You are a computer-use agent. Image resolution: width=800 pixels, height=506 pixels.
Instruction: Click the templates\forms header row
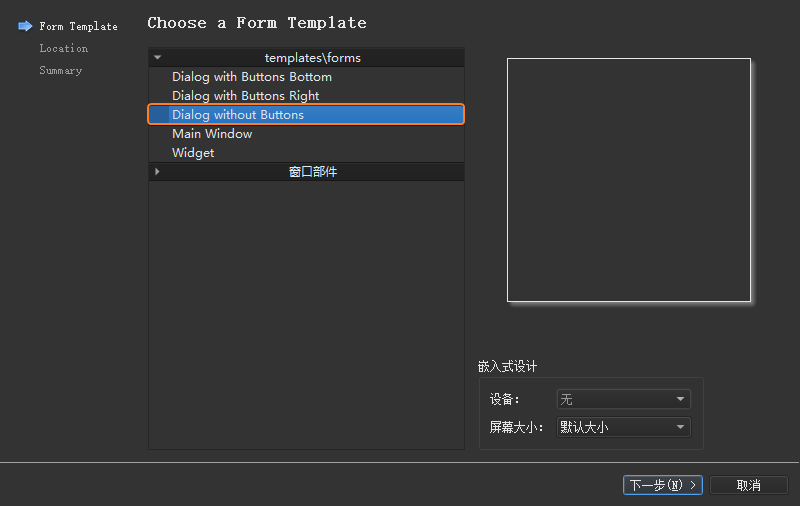coord(312,58)
